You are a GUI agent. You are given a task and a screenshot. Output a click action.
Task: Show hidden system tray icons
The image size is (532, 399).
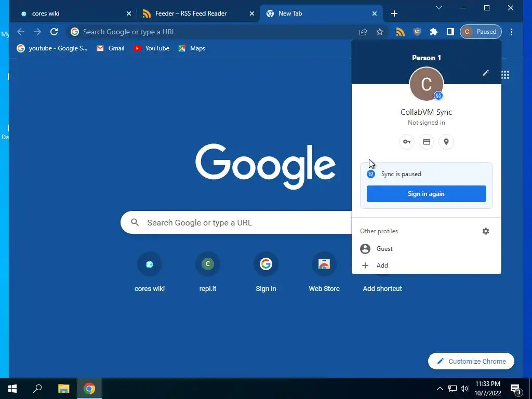click(x=440, y=389)
